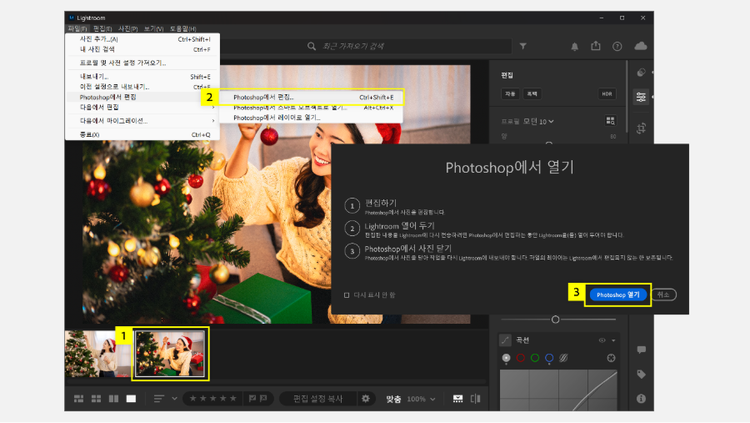
Task: Click the search magnifier icon
Action: click(x=311, y=46)
